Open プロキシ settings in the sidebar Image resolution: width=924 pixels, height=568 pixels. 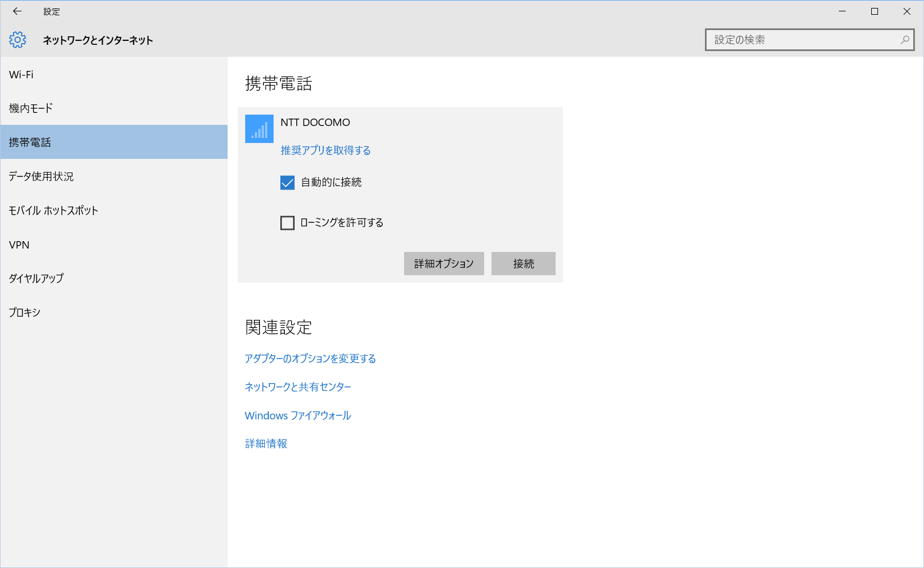coord(114,312)
